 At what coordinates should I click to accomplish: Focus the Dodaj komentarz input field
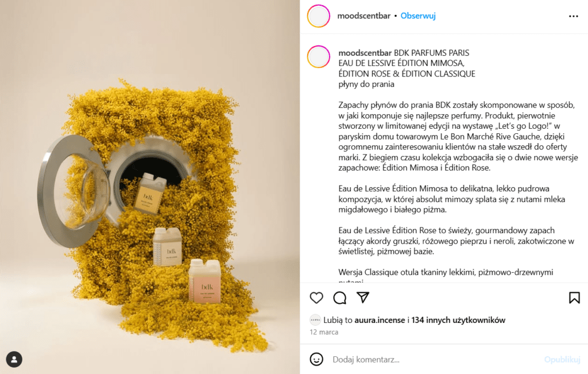[435, 360]
